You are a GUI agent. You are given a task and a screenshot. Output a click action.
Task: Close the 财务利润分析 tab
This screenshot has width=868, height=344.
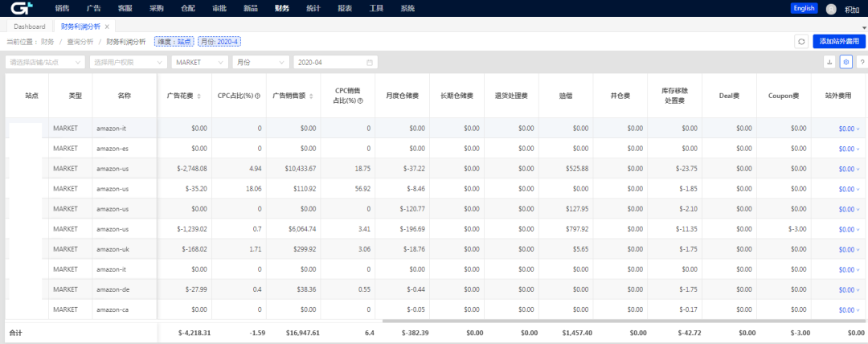tap(107, 27)
